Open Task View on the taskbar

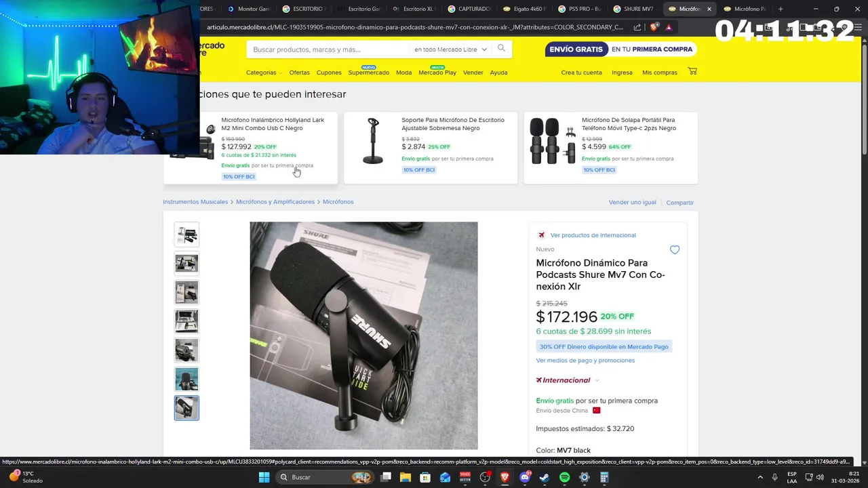pyautogui.click(x=386, y=477)
